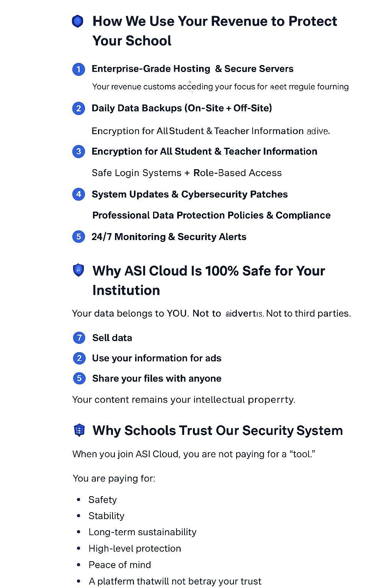
Task: Click the badge beside Share your files with anyone
Action: [79, 379]
